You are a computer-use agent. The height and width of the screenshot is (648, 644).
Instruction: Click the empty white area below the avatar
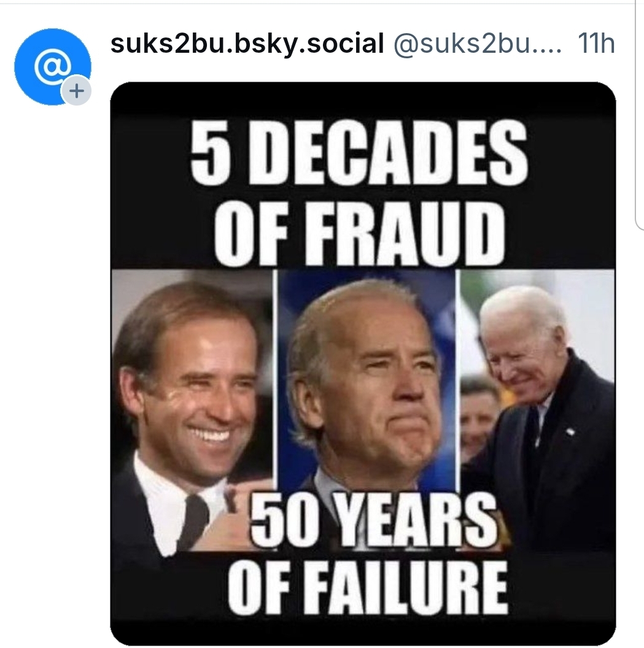tap(52, 368)
